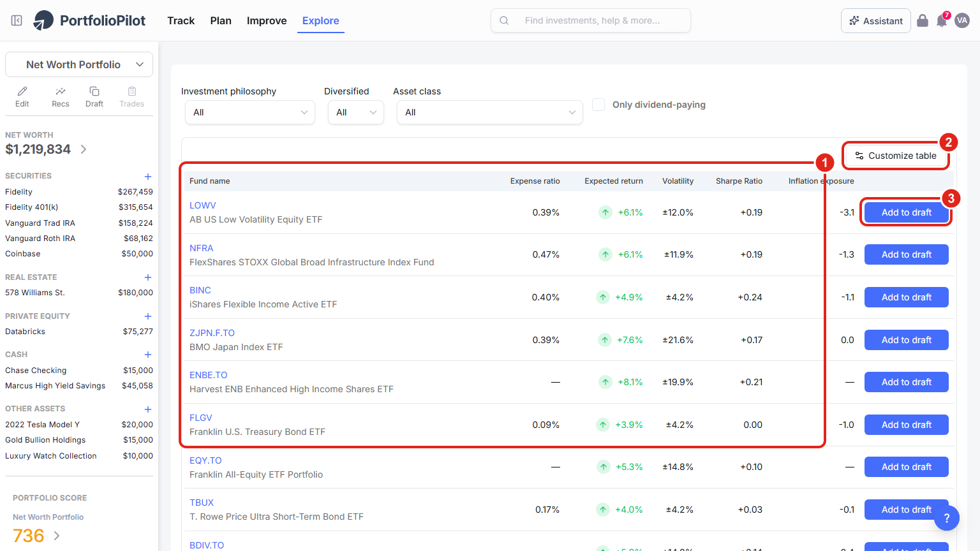Select 2022 Tesla Model Y asset

pyautogui.click(x=79, y=425)
